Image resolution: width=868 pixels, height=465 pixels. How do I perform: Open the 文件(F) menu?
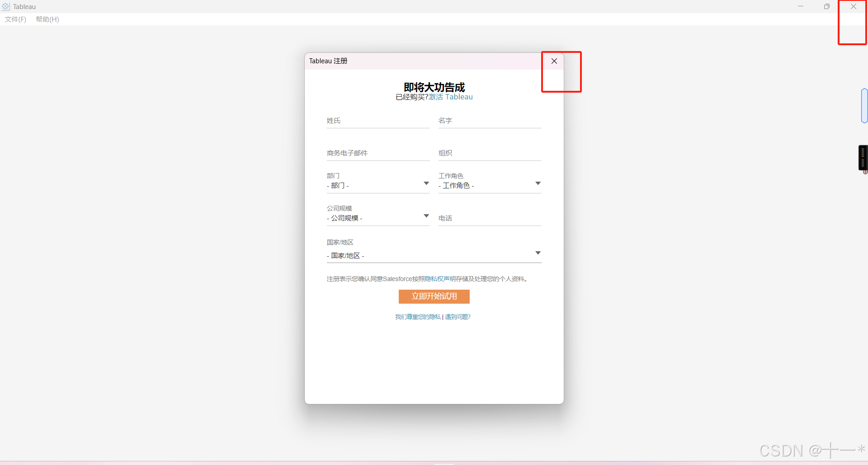(15, 19)
